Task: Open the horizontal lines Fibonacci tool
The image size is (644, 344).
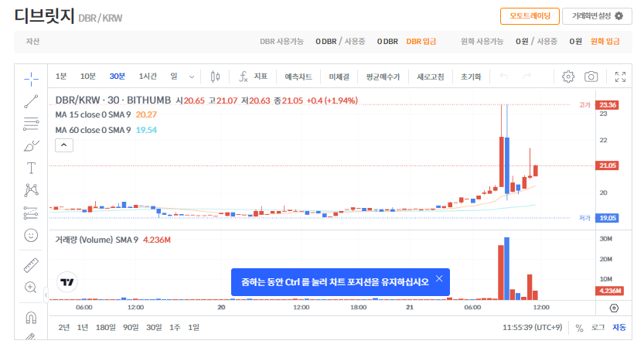Action: coord(31,124)
